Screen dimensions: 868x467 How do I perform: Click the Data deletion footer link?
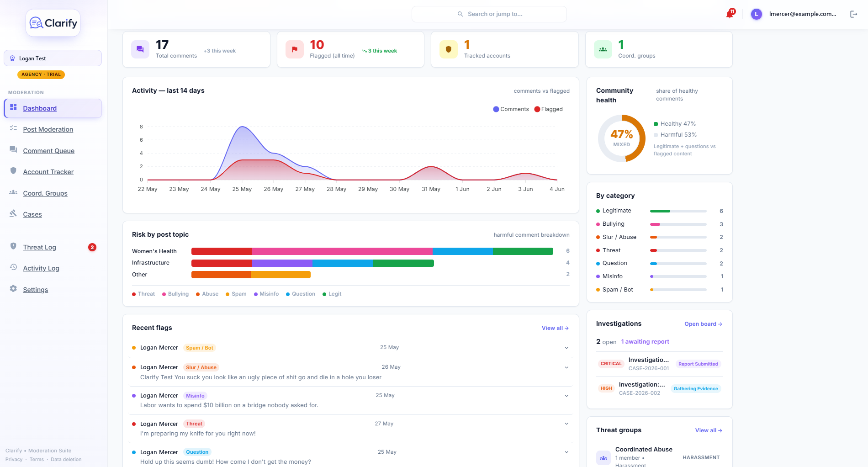coord(66,460)
